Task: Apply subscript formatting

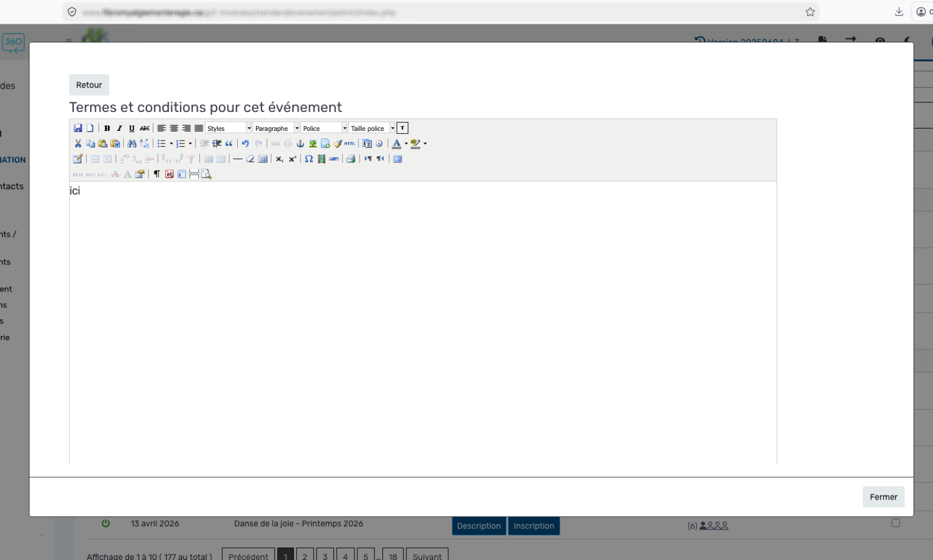Action: 280,159
